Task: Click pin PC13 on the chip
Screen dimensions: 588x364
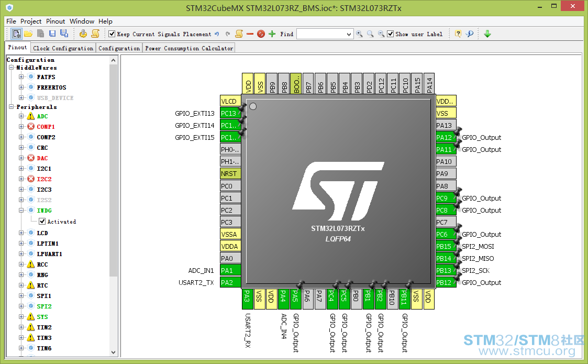Action: 230,113
